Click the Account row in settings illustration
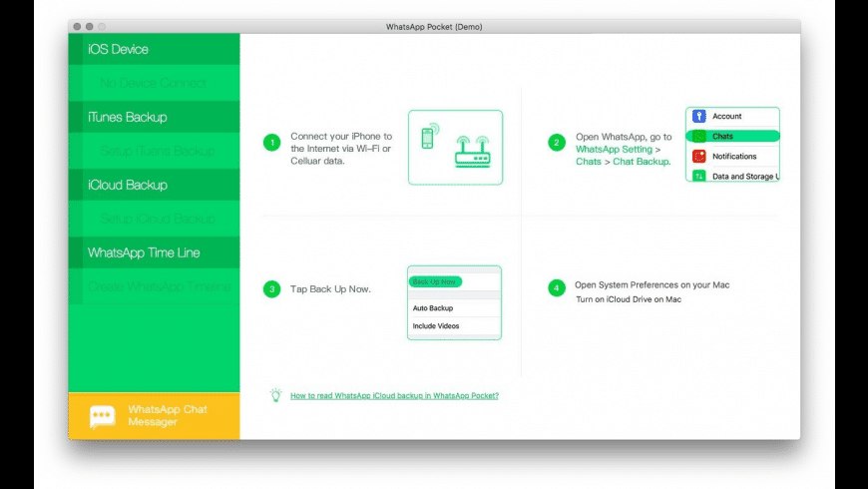This screenshot has width=868, height=489. pyautogui.click(x=732, y=117)
